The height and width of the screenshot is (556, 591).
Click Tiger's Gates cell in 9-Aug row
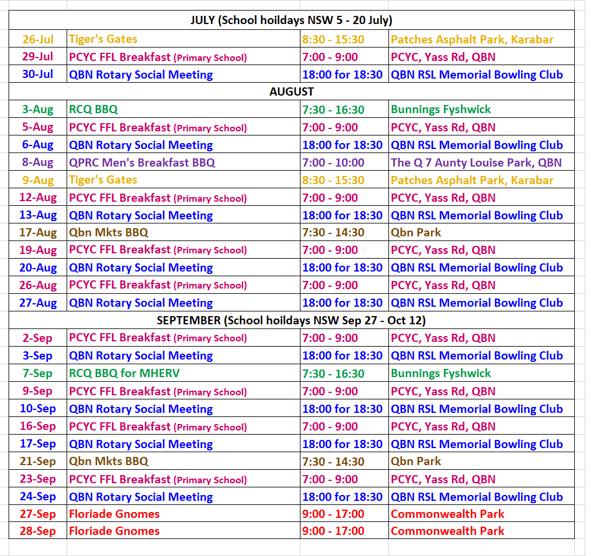[184, 180]
